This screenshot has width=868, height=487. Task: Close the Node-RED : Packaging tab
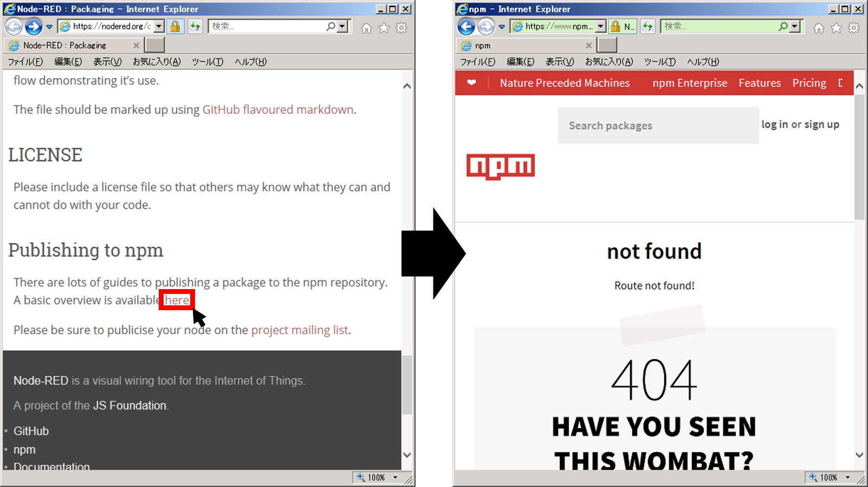(136, 46)
